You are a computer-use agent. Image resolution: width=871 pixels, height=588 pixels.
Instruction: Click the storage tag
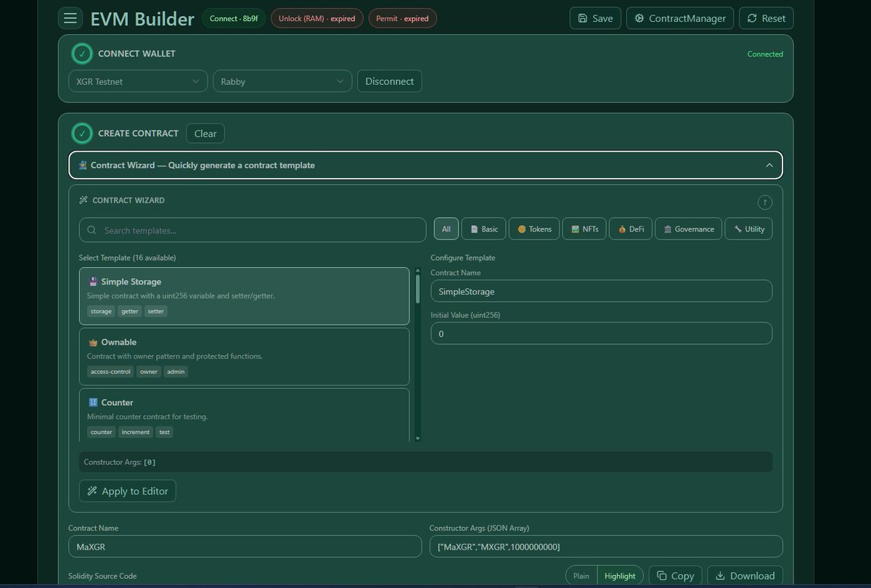tap(101, 311)
